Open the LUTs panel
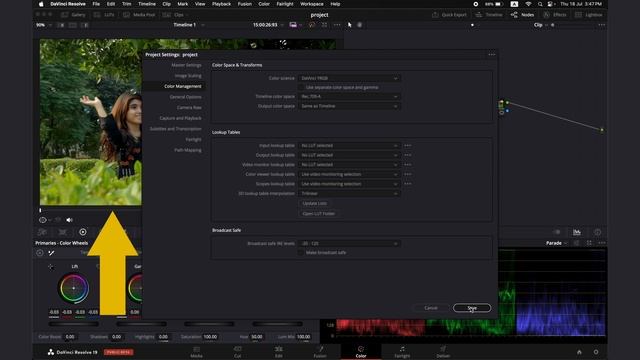The width and height of the screenshot is (640, 360). pyautogui.click(x=104, y=15)
